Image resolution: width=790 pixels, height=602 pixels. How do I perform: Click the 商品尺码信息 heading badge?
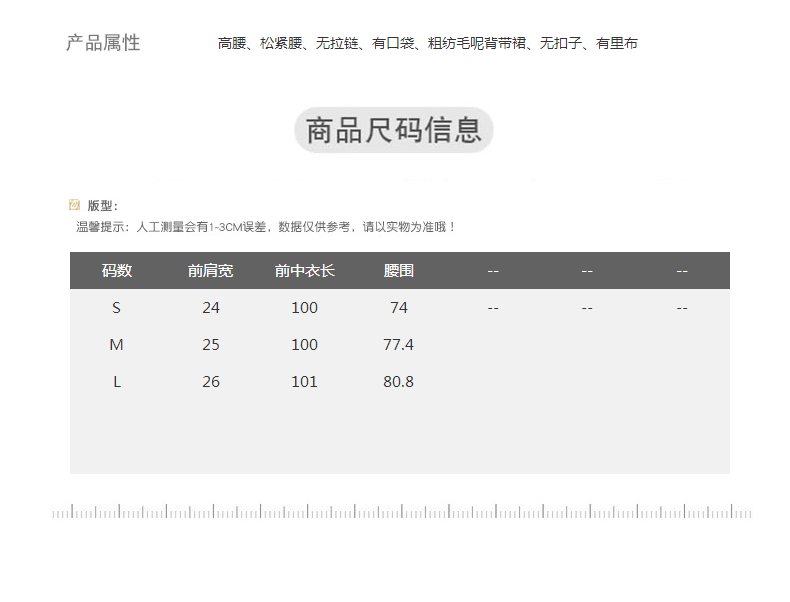pyautogui.click(x=393, y=130)
